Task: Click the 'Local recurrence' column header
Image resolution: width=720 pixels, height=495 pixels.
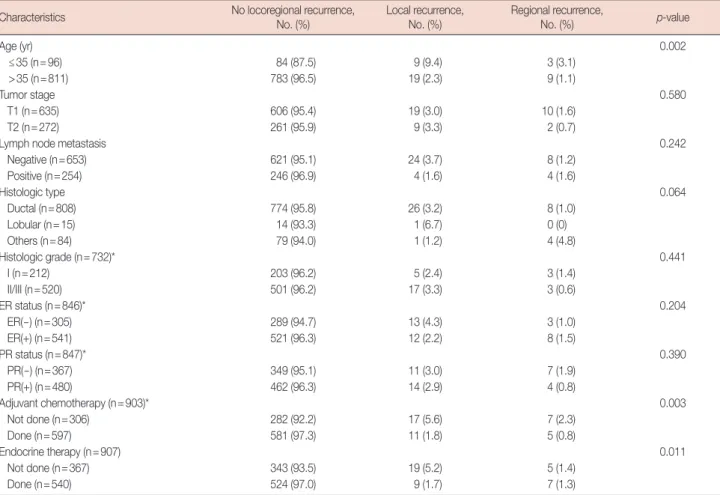Action: [425, 17]
